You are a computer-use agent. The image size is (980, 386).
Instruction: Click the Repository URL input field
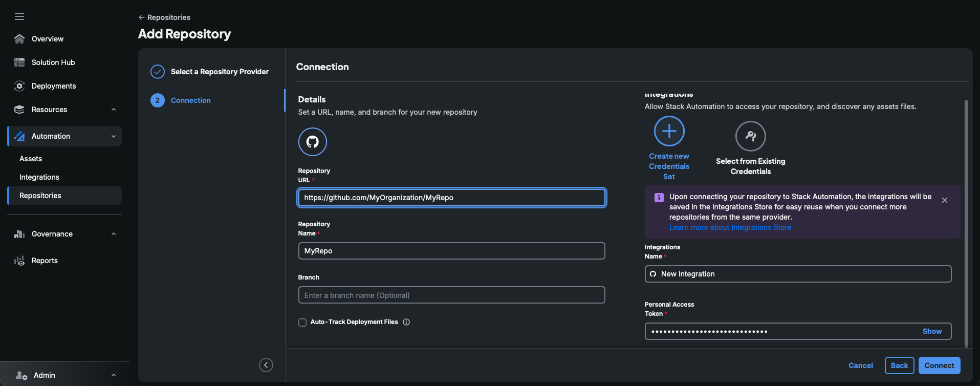coord(451,198)
